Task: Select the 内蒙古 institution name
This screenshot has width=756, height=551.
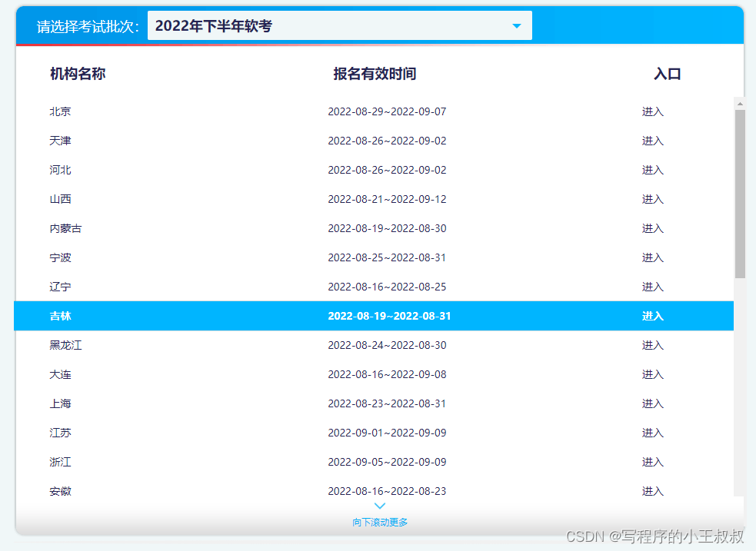Action: tap(65, 228)
